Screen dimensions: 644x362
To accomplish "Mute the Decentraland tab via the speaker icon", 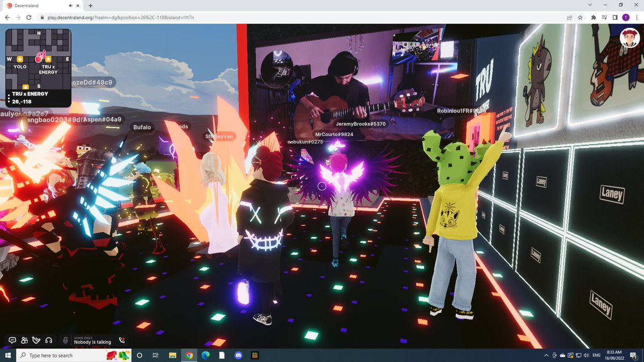I will click(71, 5).
